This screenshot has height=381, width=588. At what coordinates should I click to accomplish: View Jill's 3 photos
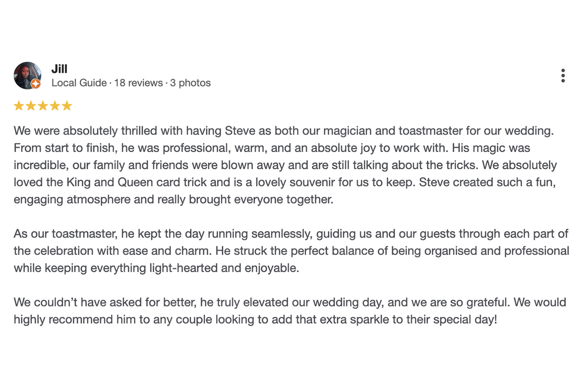[190, 83]
